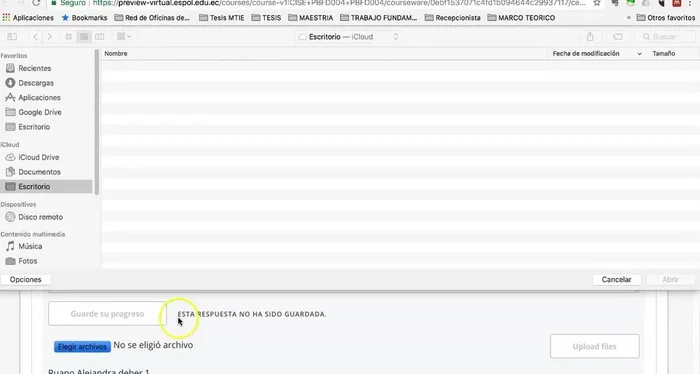700x374 pixels.
Task: Open the Bookmarks star bookmark
Action: [84, 18]
